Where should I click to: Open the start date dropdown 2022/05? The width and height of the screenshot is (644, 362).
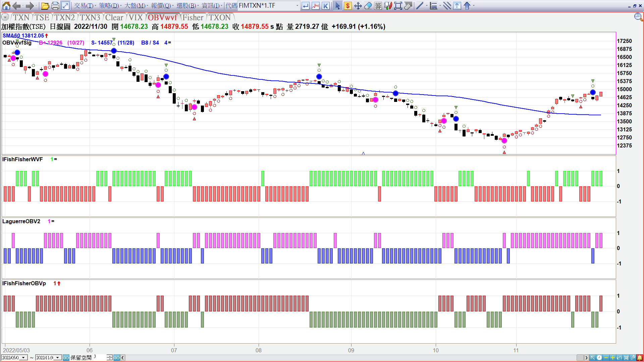[x=23, y=358]
